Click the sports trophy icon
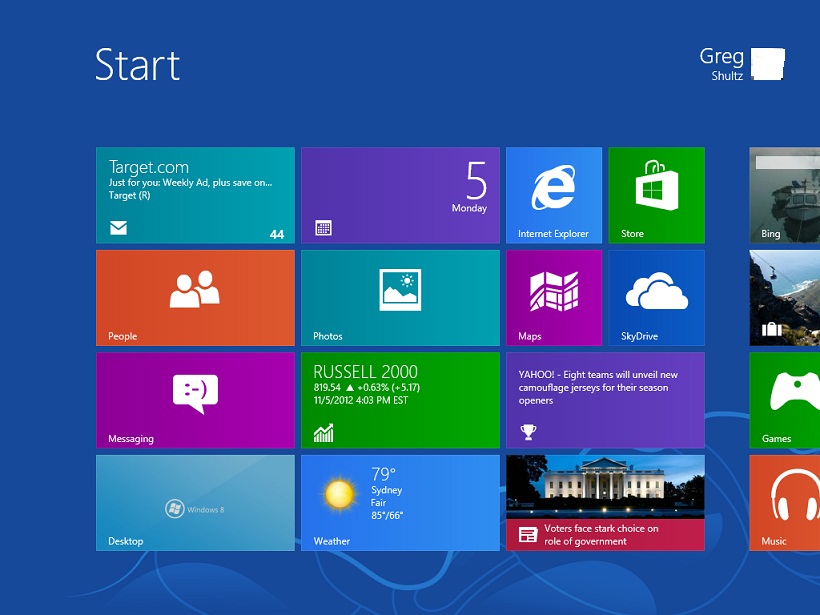The image size is (820, 615). 528,432
